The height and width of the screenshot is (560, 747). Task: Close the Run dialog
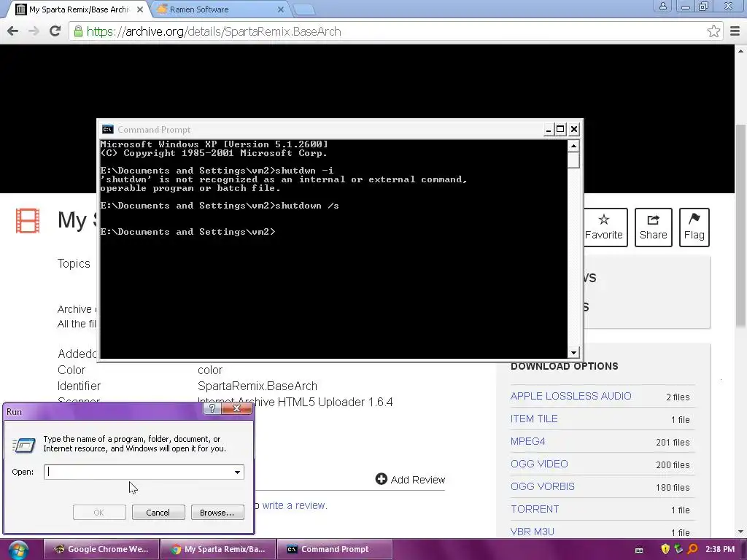click(237, 408)
